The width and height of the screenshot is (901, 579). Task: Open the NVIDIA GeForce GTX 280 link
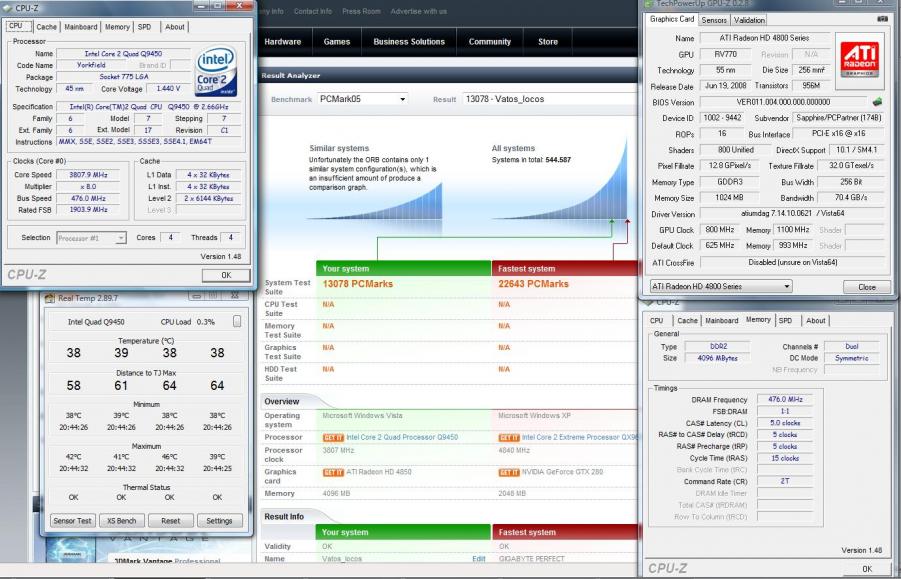563,472
